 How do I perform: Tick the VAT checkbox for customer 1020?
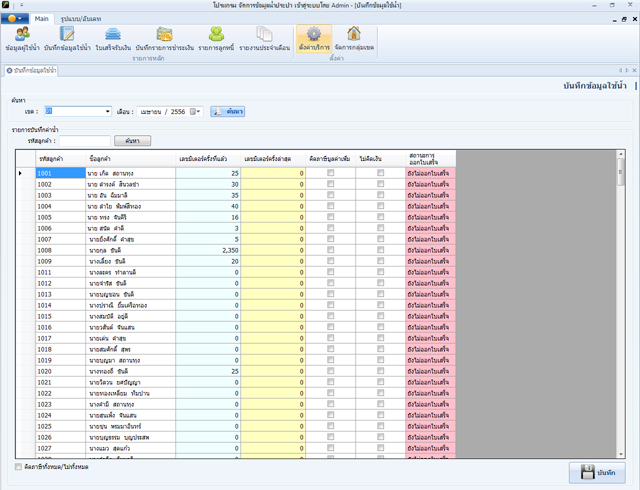[331, 371]
